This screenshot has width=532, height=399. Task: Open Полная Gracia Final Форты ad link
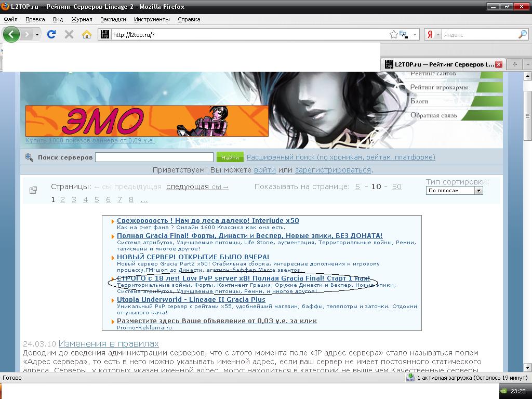tap(250, 235)
